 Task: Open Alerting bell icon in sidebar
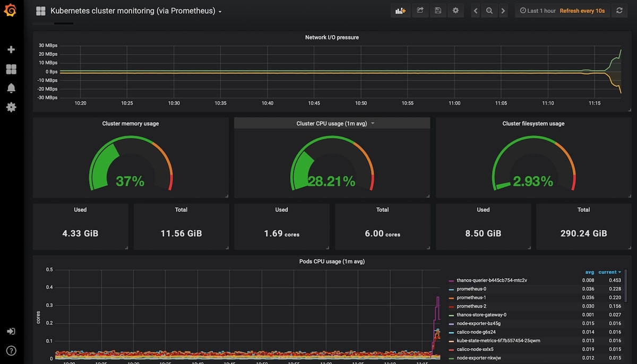(x=11, y=88)
